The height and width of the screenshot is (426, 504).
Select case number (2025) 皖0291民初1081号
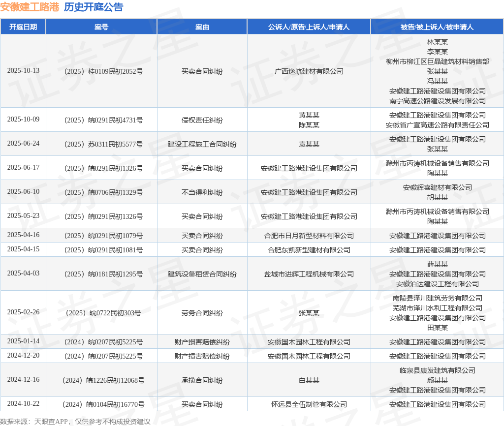[x=103, y=250]
